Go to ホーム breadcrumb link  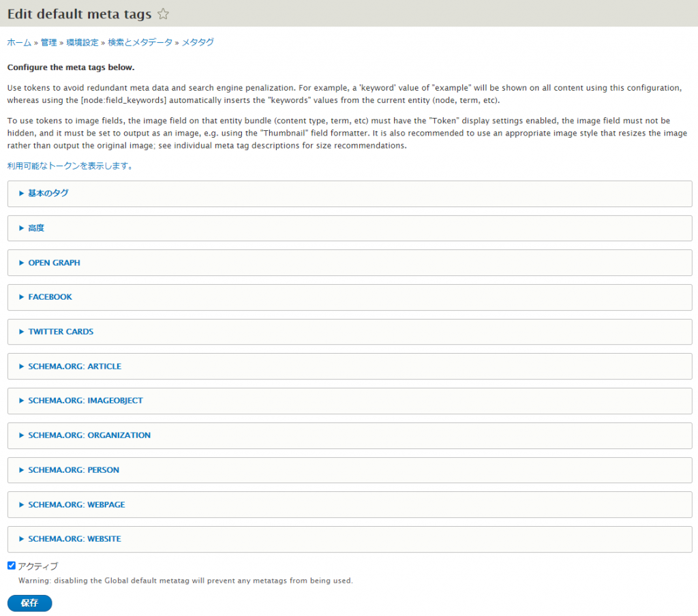pos(19,42)
